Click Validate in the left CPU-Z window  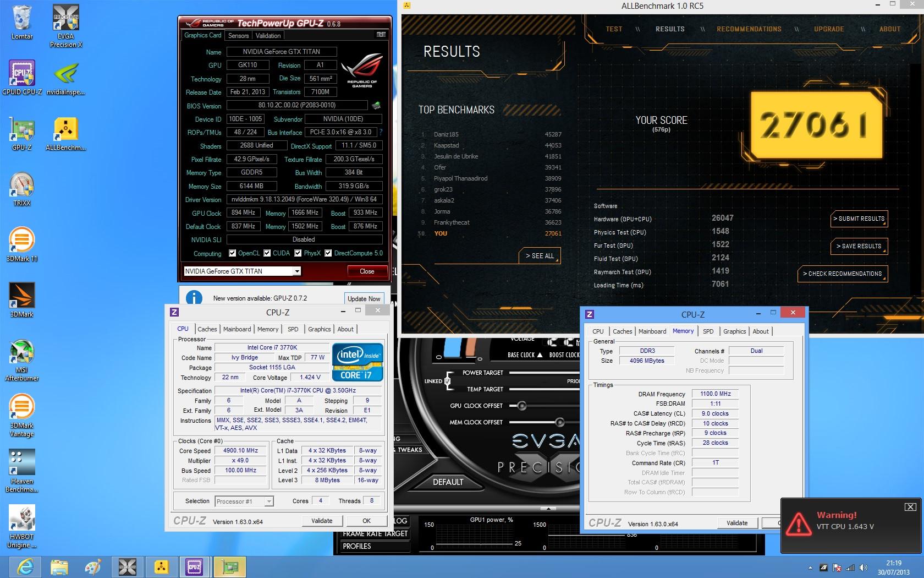pyautogui.click(x=322, y=521)
